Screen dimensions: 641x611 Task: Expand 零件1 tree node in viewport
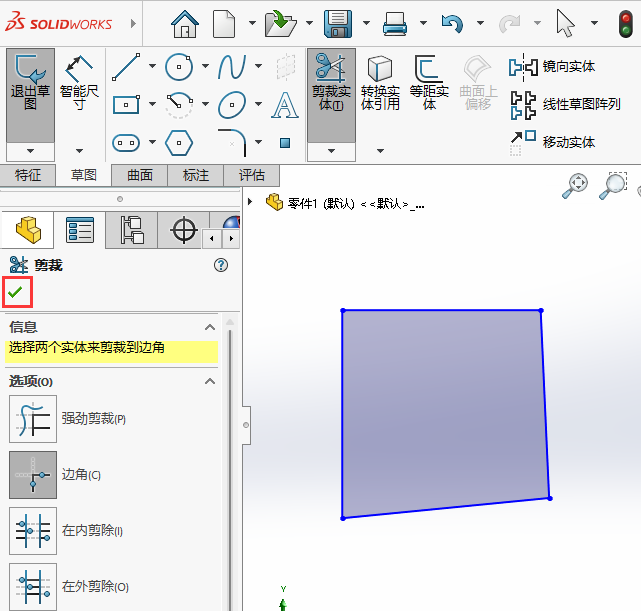click(x=250, y=201)
